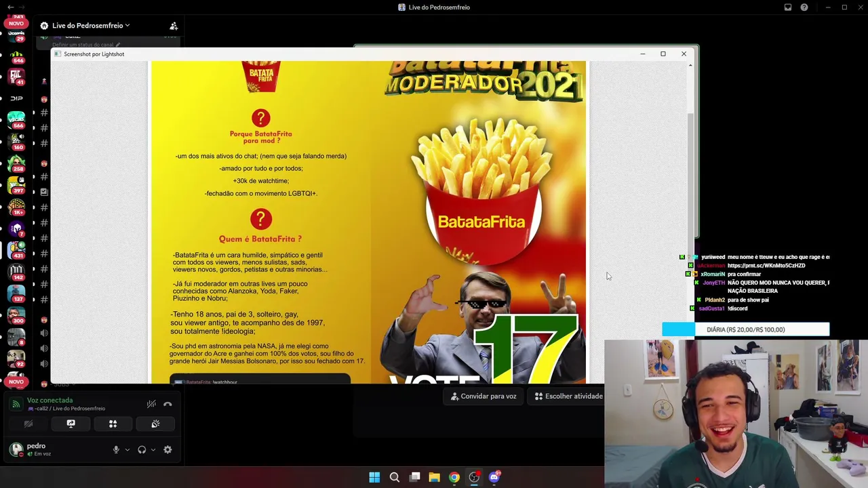Click the Voz conectada status text
868x488 pixels.
[x=50, y=401]
